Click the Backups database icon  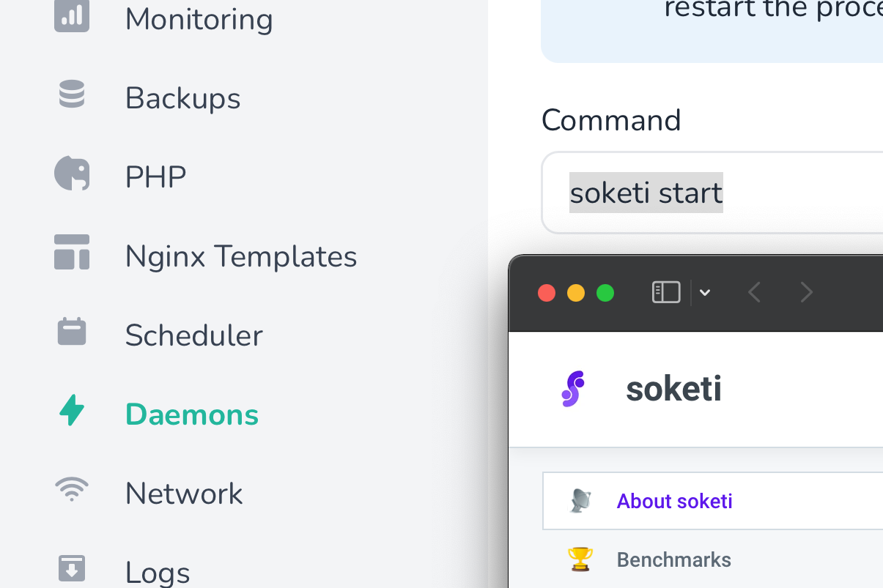pyautogui.click(x=70, y=94)
